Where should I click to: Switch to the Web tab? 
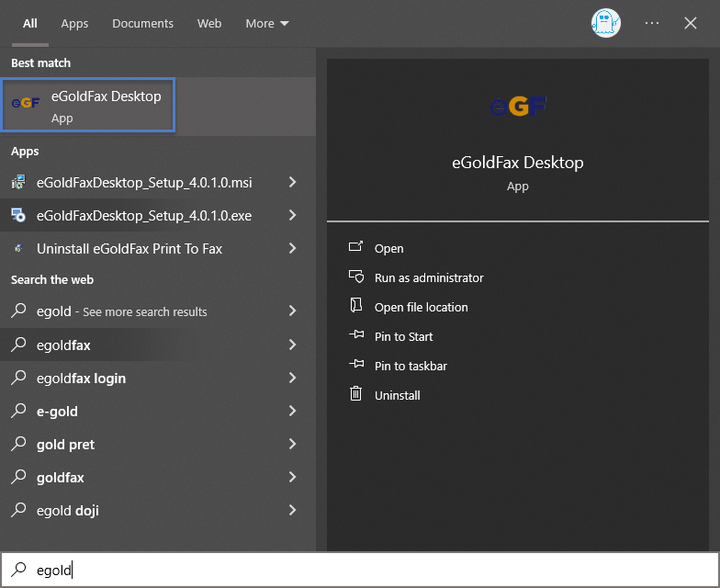pos(209,24)
